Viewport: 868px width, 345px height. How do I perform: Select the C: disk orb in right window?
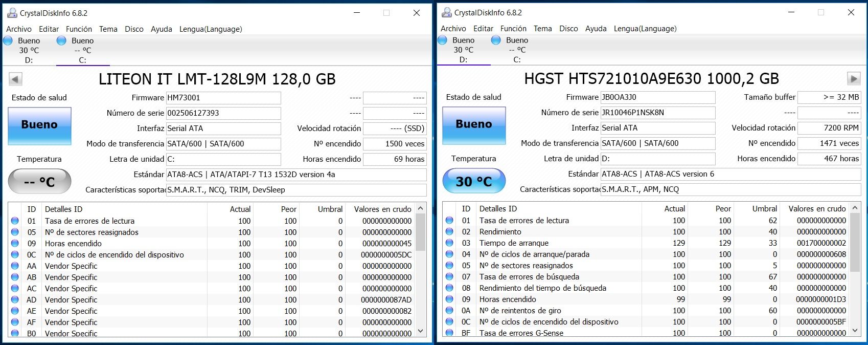pyautogui.click(x=496, y=40)
